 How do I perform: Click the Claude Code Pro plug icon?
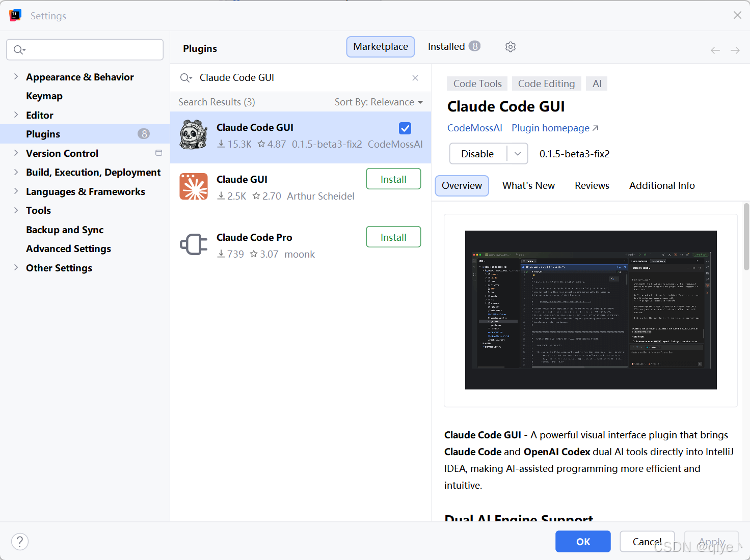click(x=194, y=245)
